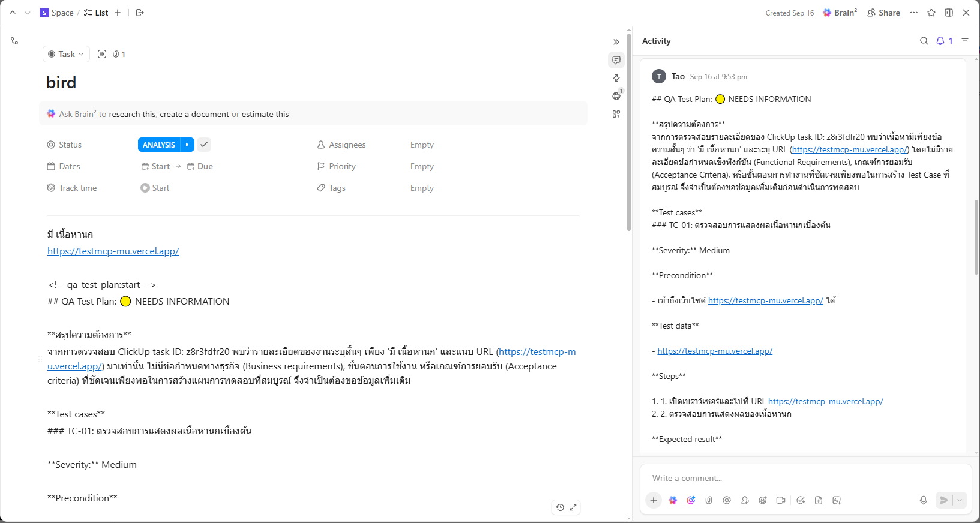980x523 pixels.
Task: Click the task title bird
Action: pyautogui.click(x=61, y=82)
